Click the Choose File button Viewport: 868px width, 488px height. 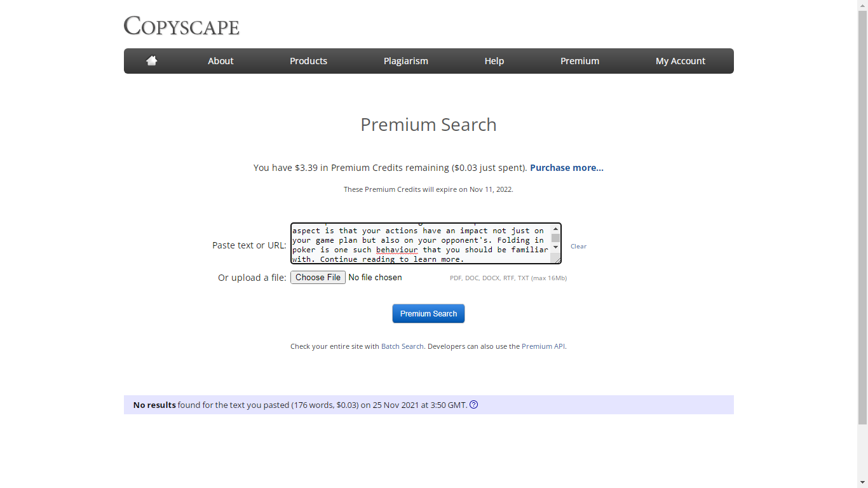point(318,278)
